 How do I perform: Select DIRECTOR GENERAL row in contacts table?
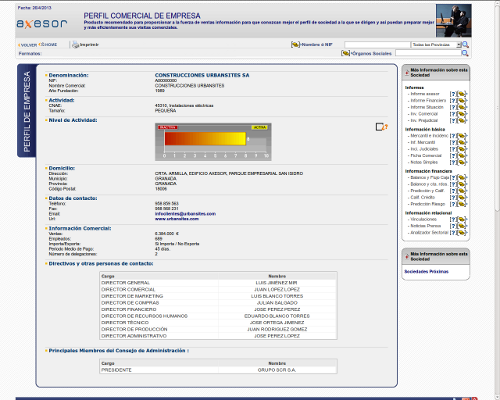click(218, 283)
